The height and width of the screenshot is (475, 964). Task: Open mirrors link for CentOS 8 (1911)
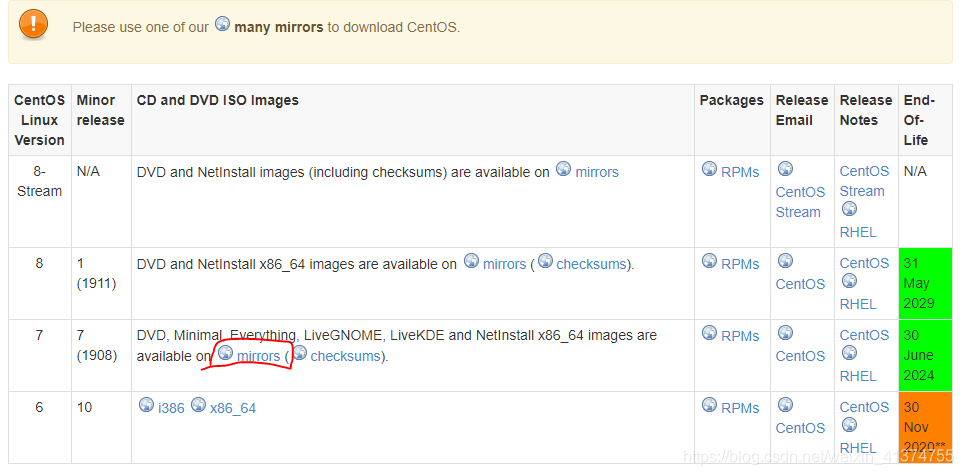point(505,264)
